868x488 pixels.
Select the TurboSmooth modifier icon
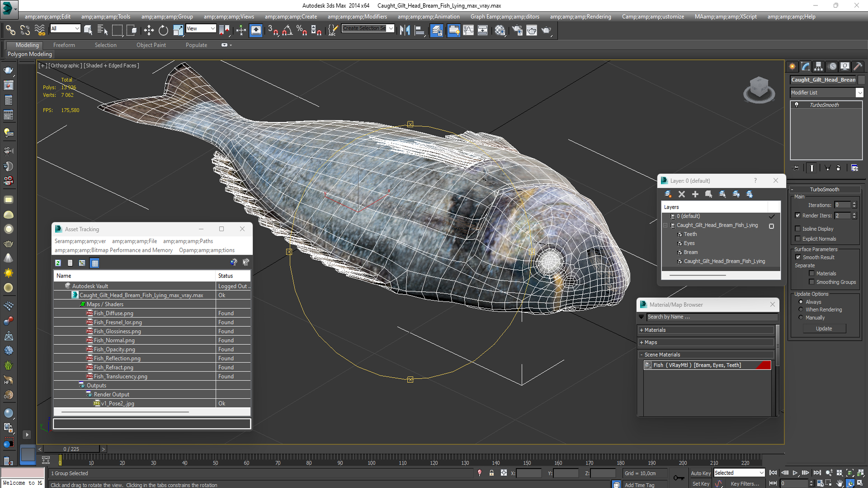coord(797,105)
